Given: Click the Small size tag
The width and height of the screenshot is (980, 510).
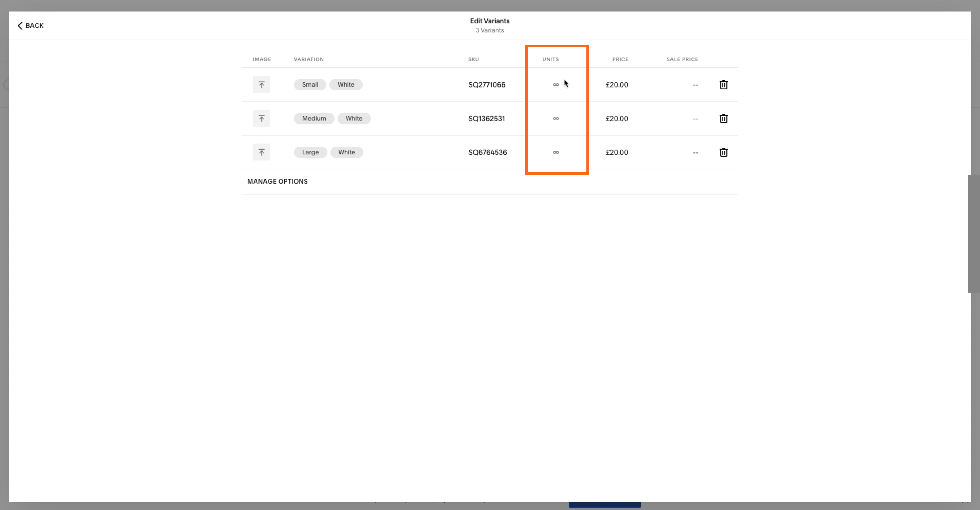Looking at the screenshot, I should click(310, 84).
